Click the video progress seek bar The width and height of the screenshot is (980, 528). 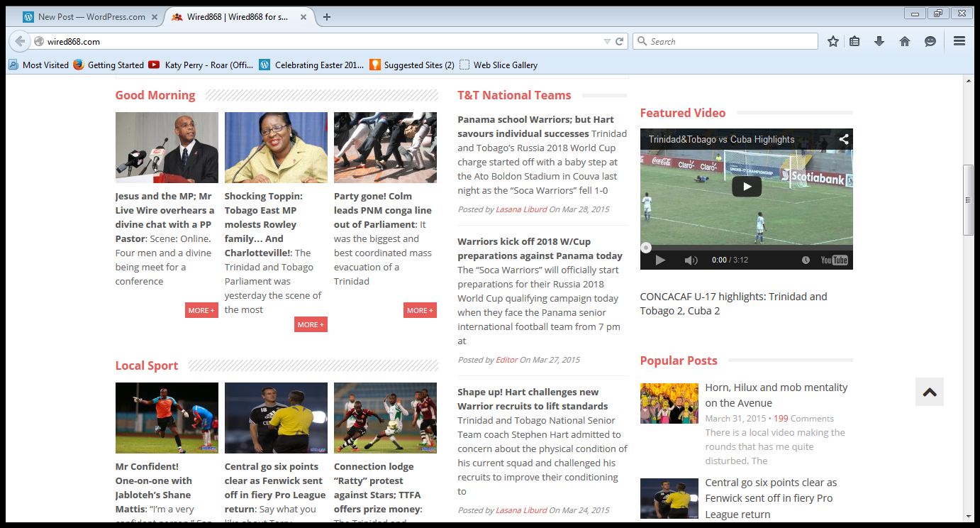pyautogui.click(x=746, y=248)
